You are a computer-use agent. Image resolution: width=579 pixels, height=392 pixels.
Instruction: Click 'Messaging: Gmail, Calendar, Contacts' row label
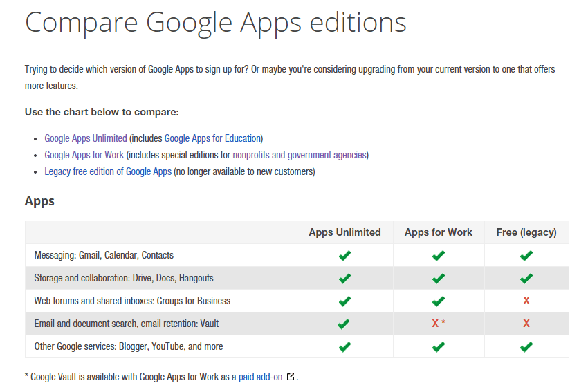click(x=104, y=255)
